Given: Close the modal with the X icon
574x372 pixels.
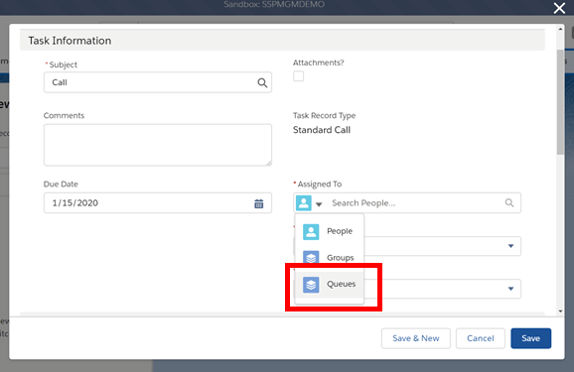Looking at the screenshot, I should (x=559, y=8).
